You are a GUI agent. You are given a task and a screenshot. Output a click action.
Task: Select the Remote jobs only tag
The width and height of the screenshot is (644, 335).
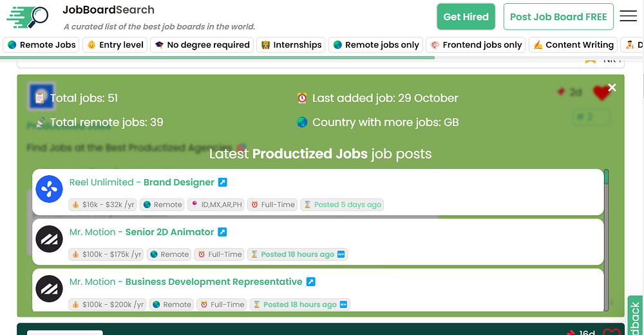point(375,45)
